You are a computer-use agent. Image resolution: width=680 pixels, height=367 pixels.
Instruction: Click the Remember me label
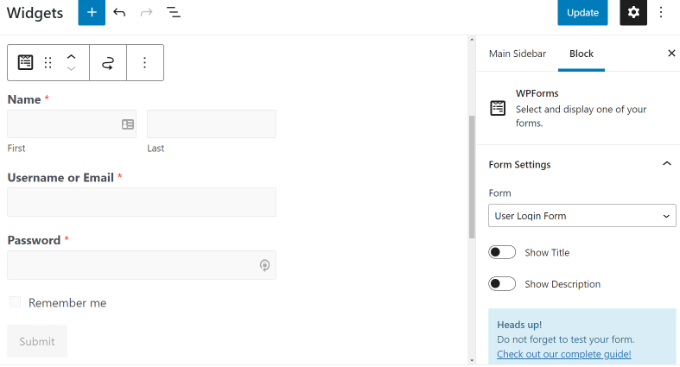click(x=67, y=302)
